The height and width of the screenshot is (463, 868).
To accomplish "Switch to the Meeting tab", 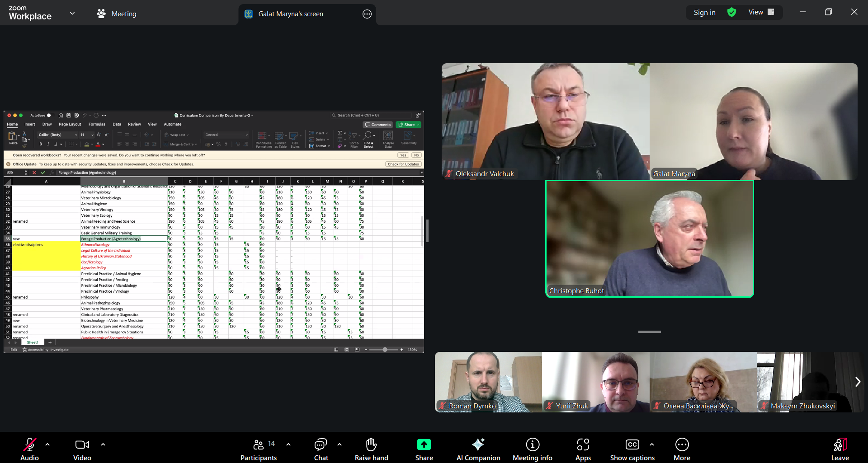I will pyautogui.click(x=117, y=14).
